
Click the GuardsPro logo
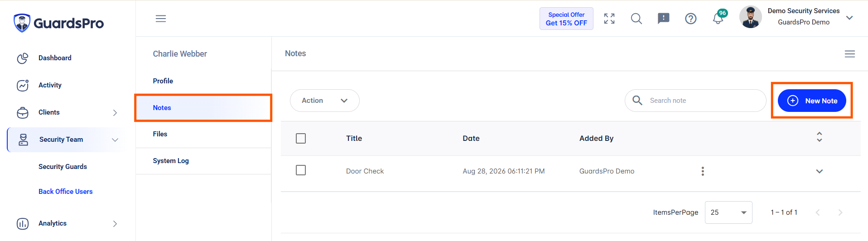coord(58,23)
